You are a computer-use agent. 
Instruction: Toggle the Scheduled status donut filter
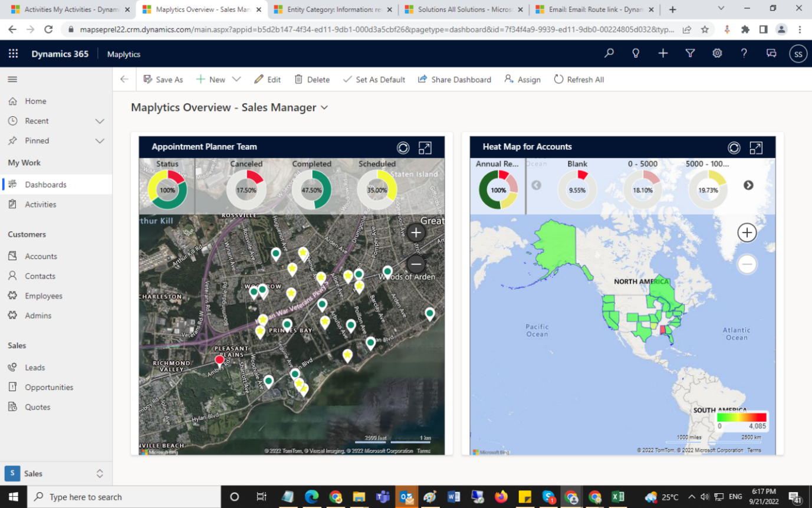tap(377, 189)
